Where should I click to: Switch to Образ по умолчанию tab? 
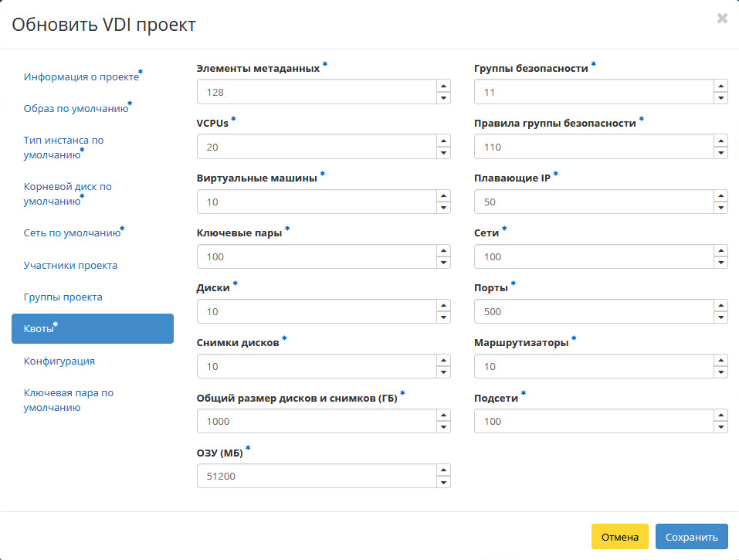coord(76,108)
